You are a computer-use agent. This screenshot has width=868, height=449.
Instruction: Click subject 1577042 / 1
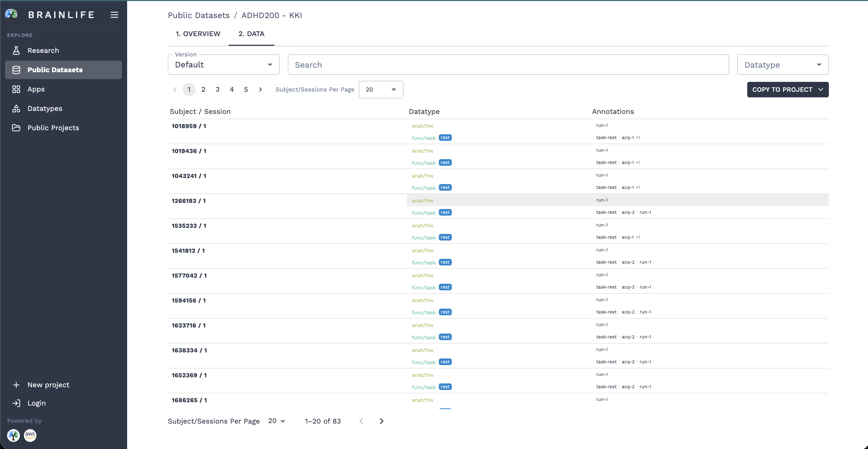click(189, 276)
